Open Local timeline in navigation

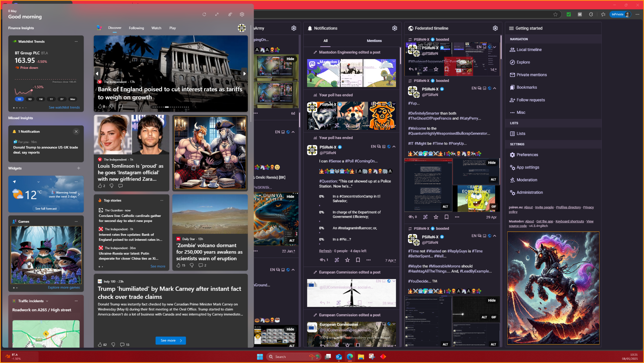(x=529, y=50)
